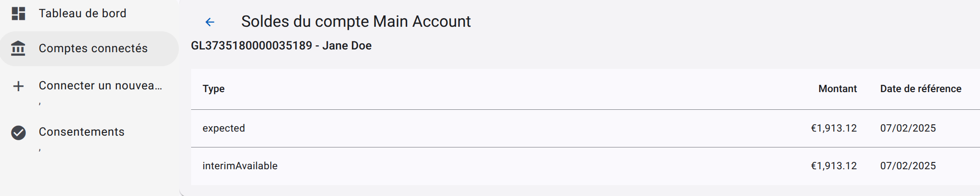Click the Type column header

click(213, 89)
